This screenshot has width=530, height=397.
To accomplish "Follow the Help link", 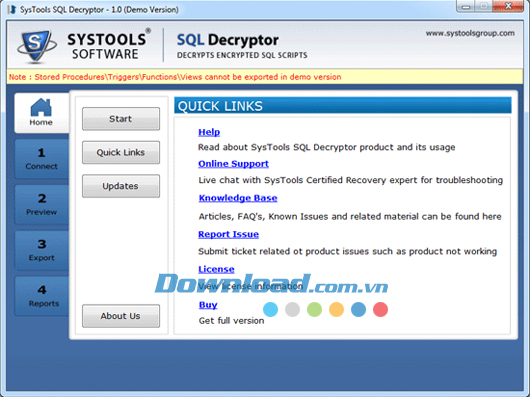I will pos(209,132).
